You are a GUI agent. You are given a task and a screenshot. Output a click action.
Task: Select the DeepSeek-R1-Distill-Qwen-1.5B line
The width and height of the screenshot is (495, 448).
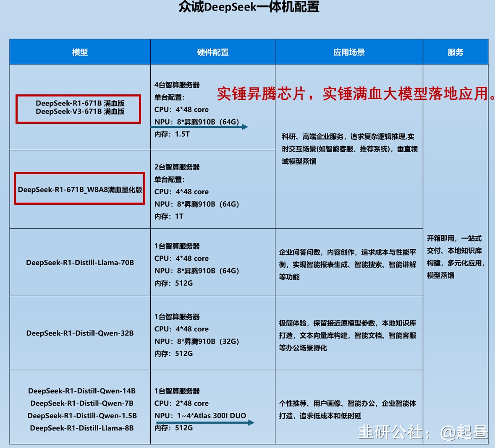coord(82,416)
